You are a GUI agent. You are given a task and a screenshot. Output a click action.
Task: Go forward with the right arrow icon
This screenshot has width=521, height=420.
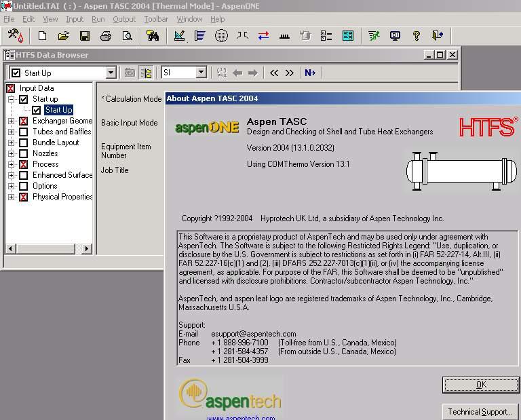[x=253, y=73]
